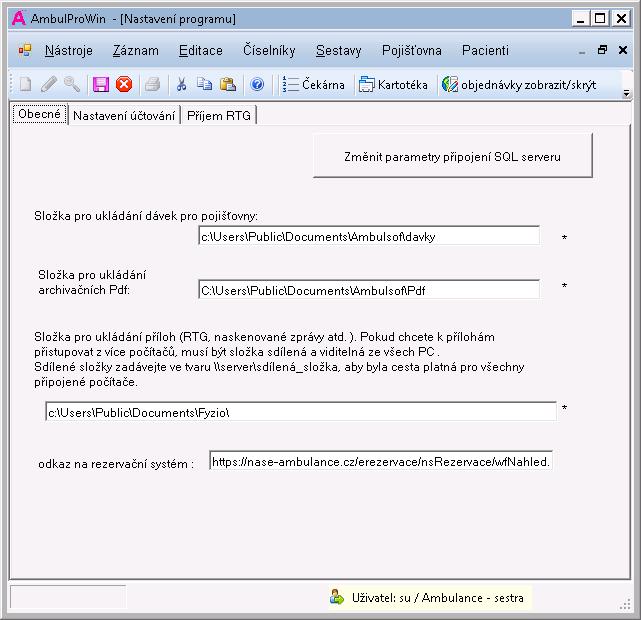Click the asterisk beside the dávky folder field
Screen dimensions: 641x620
(564, 237)
